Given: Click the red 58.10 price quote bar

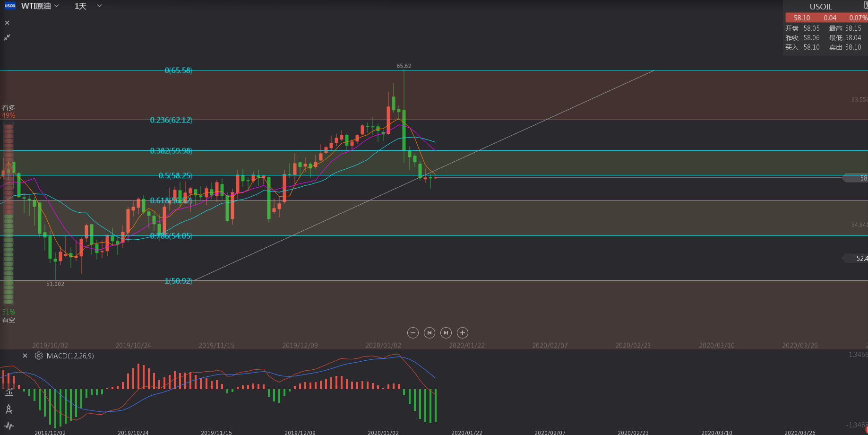Looking at the screenshot, I should click(826, 18).
